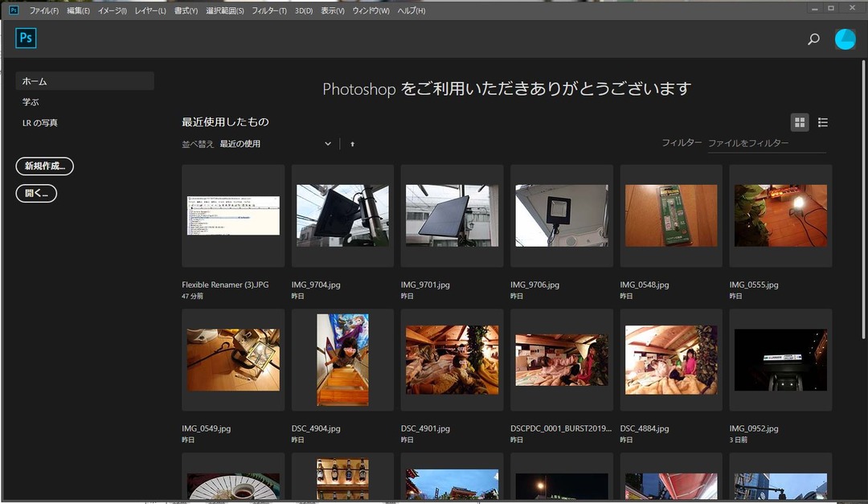Open the 3D(D) menu
This screenshot has height=504, width=868.
(x=303, y=10)
